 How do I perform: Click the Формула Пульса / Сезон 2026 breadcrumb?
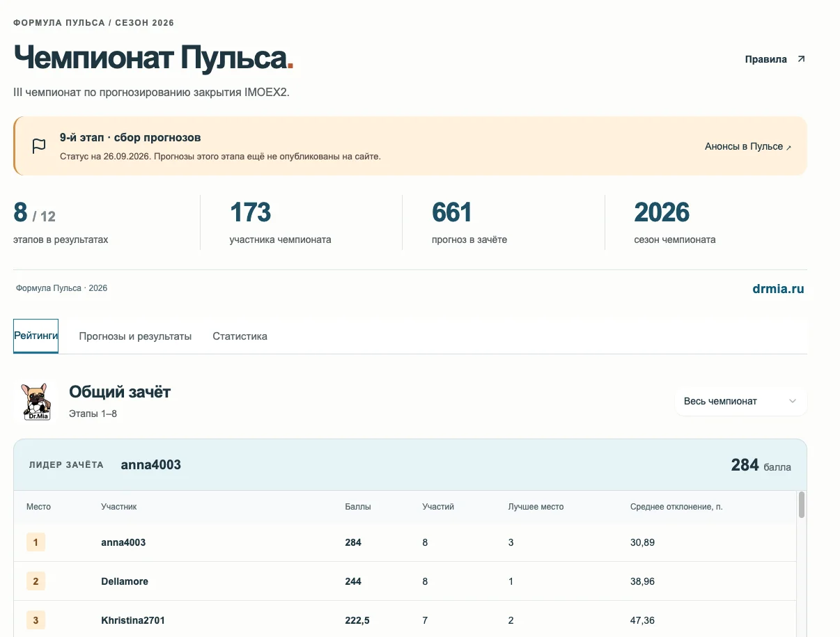pyautogui.click(x=94, y=23)
